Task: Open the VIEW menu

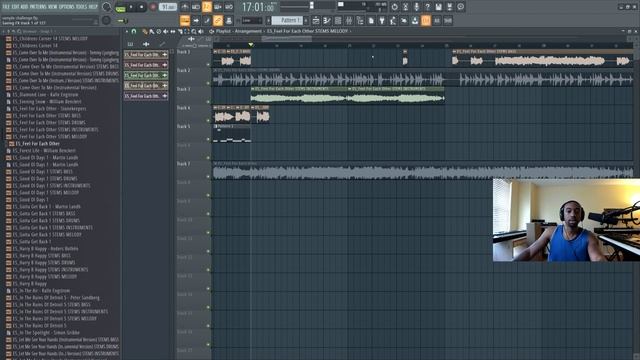Action: click(x=54, y=7)
